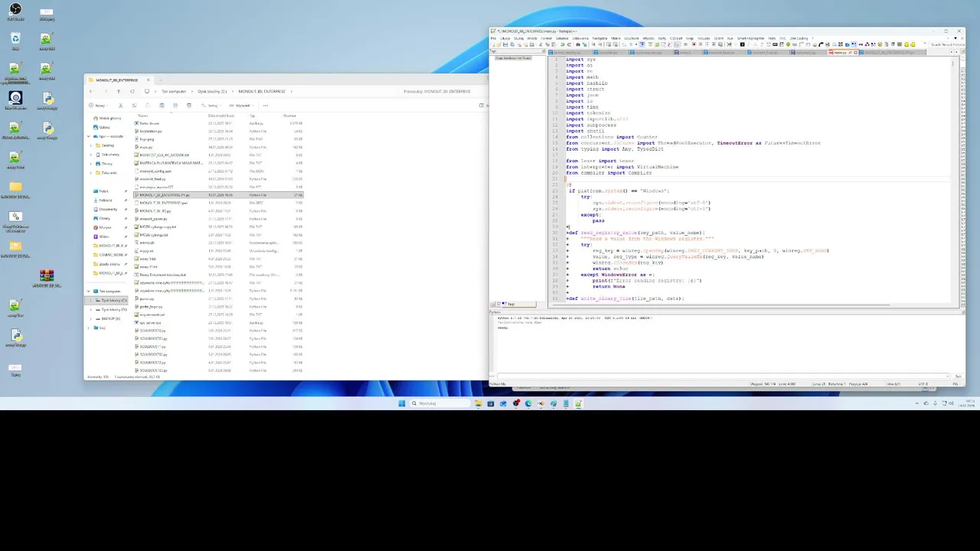Open the Zen Coding menu in Notepad++
This screenshot has width=980, height=551.
pos(799,38)
